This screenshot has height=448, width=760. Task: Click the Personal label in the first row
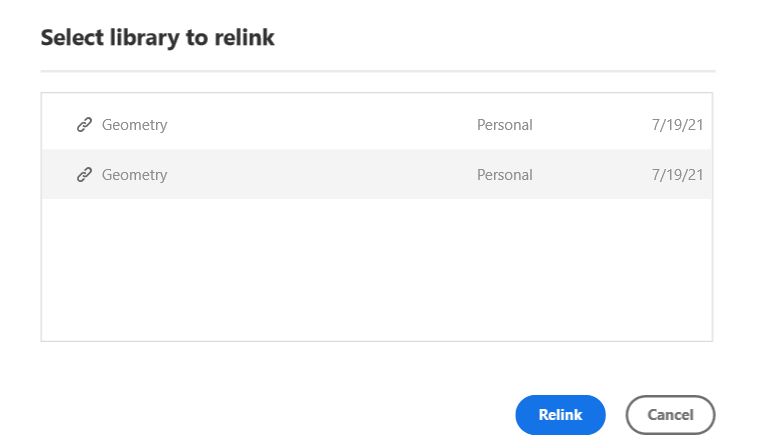504,125
